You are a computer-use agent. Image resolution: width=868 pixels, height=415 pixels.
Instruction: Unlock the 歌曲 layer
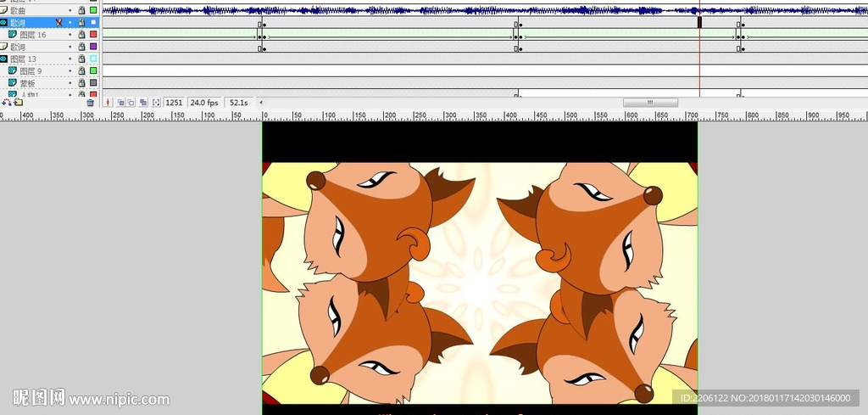tap(82, 10)
